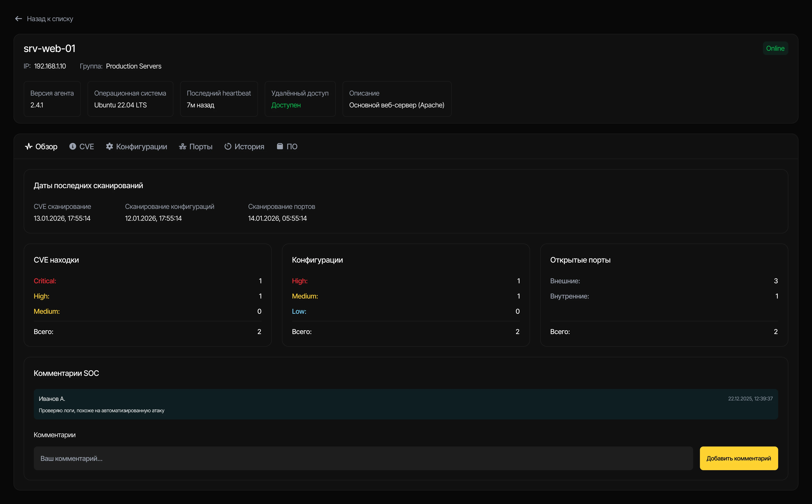
Task: Click the Production Servers group name
Action: [134, 66]
